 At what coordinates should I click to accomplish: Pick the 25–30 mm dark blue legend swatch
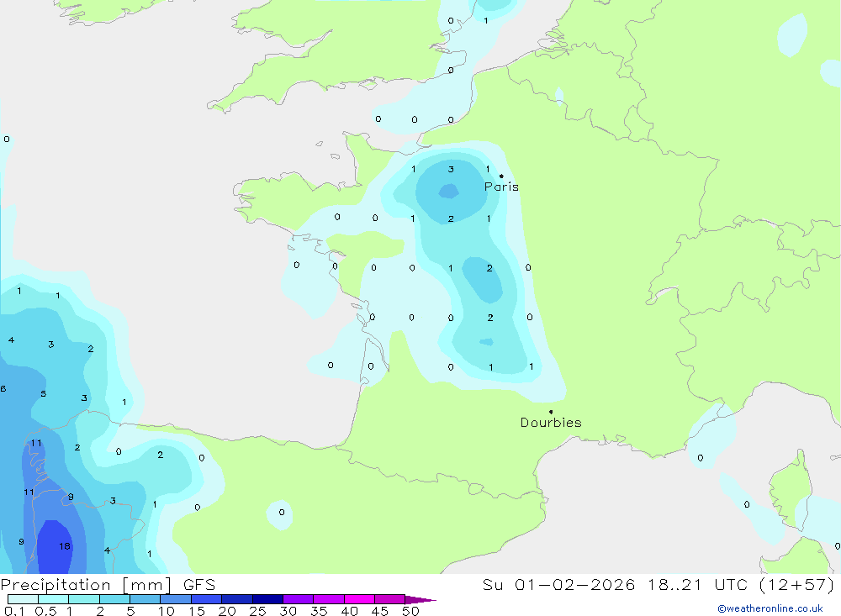click(267, 599)
